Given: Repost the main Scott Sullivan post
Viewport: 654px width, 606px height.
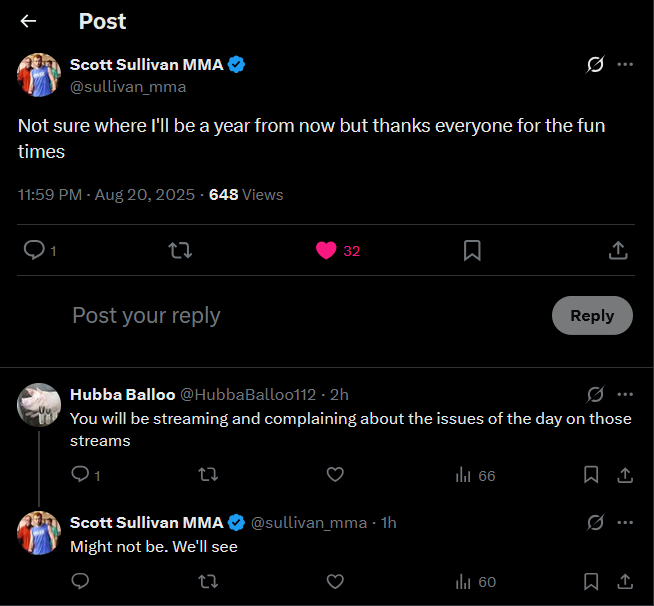Looking at the screenshot, I should pos(180,250).
